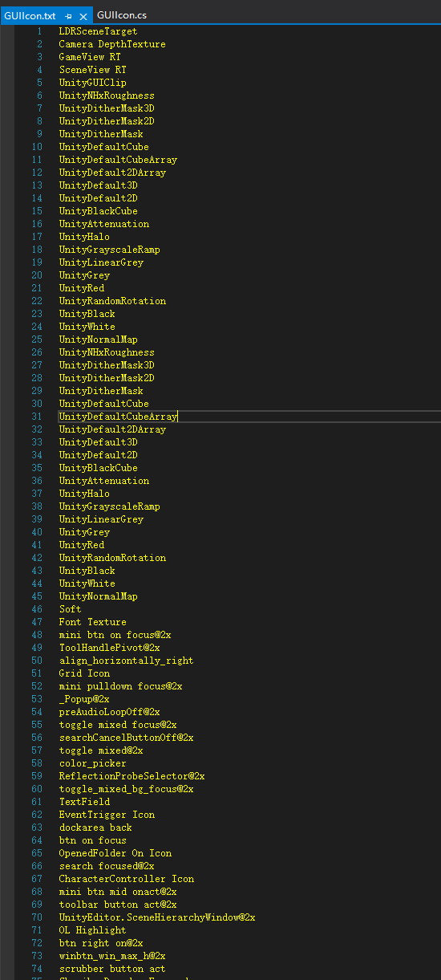Click the GameView RT line
Screen dimensions: 441x980
pos(90,57)
